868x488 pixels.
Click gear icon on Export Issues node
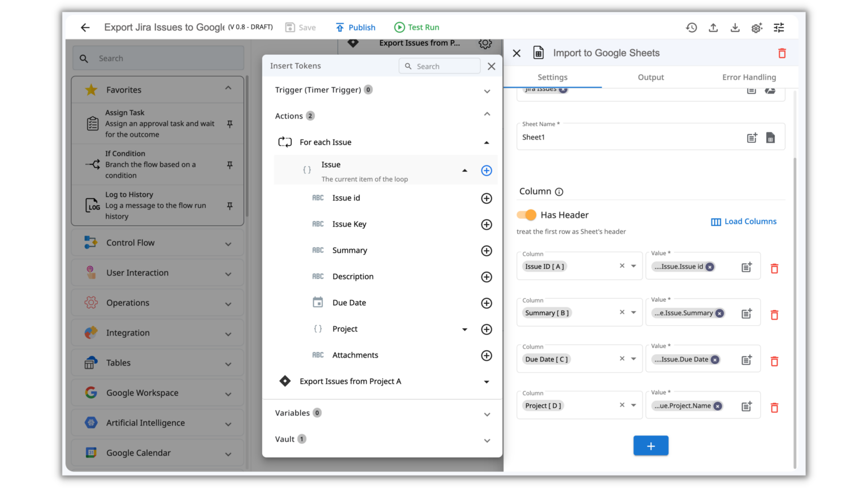[485, 43]
